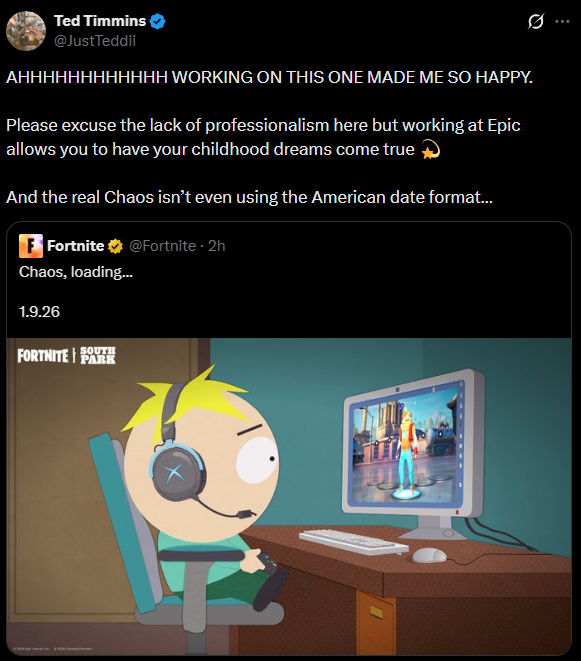Open the @JustTeddii handle link
581x661 pixels.
point(95,41)
